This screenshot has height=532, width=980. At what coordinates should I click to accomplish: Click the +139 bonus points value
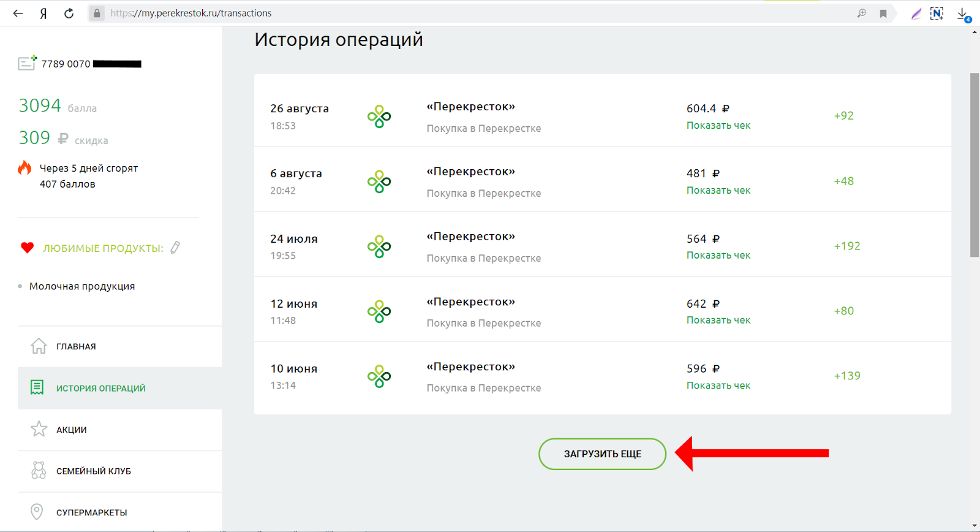(847, 376)
